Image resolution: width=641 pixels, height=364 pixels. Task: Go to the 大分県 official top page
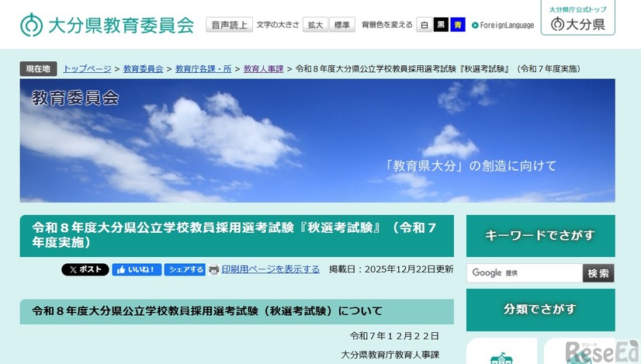(577, 19)
